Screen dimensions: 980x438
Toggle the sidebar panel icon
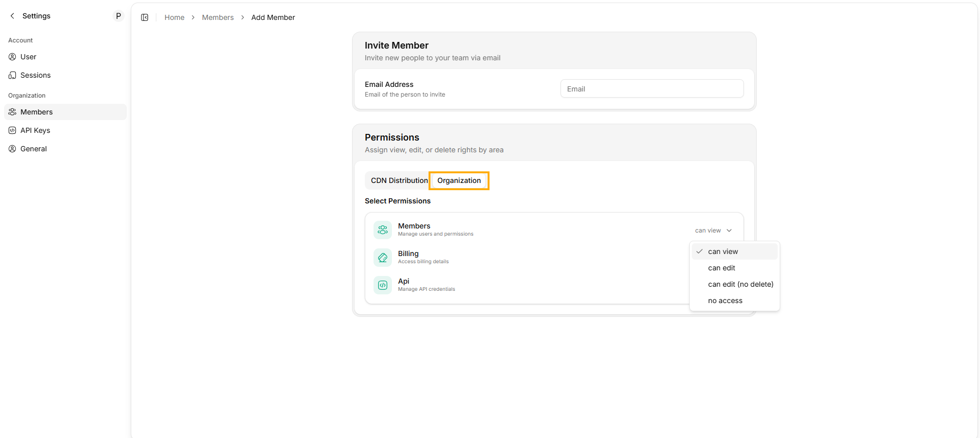click(145, 17)
